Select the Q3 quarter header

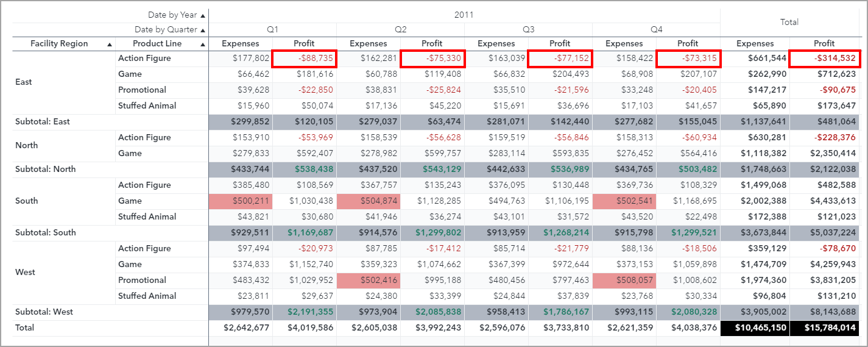tap(528, 29)
